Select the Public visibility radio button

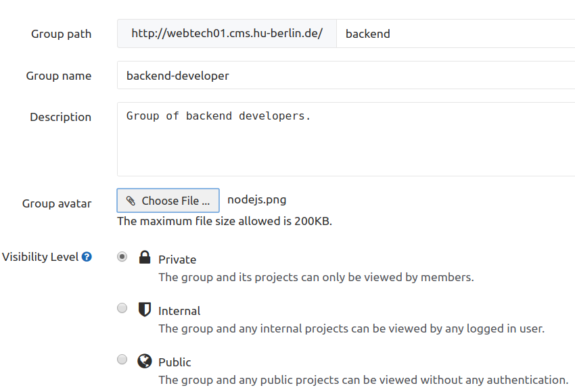[x=122, y=360]
